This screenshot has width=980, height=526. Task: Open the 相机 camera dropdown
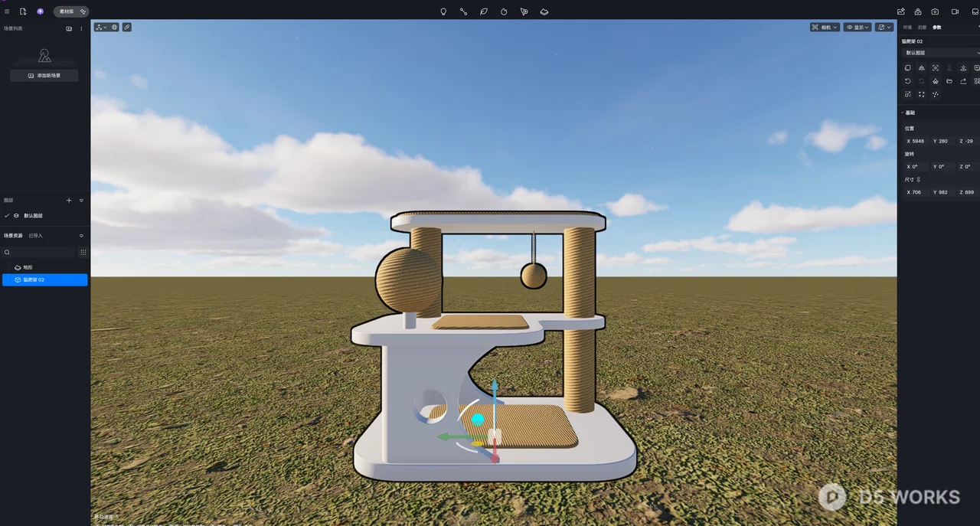[825, 27]
